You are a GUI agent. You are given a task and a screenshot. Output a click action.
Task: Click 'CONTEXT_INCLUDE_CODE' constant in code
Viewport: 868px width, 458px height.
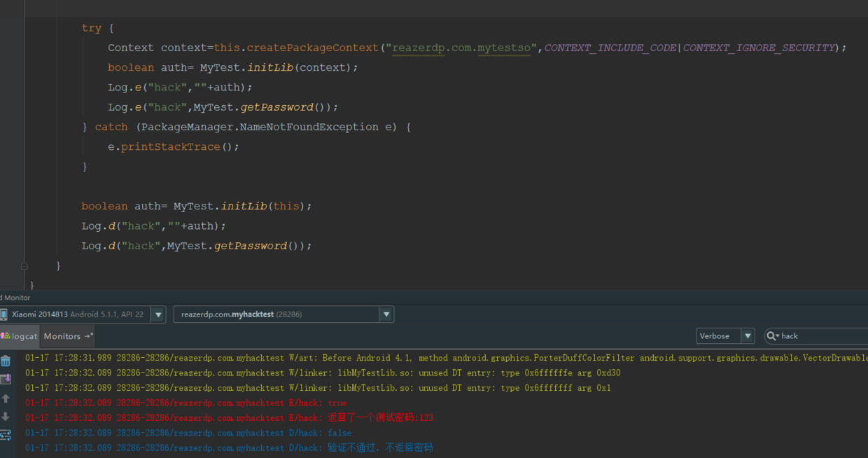610,48
